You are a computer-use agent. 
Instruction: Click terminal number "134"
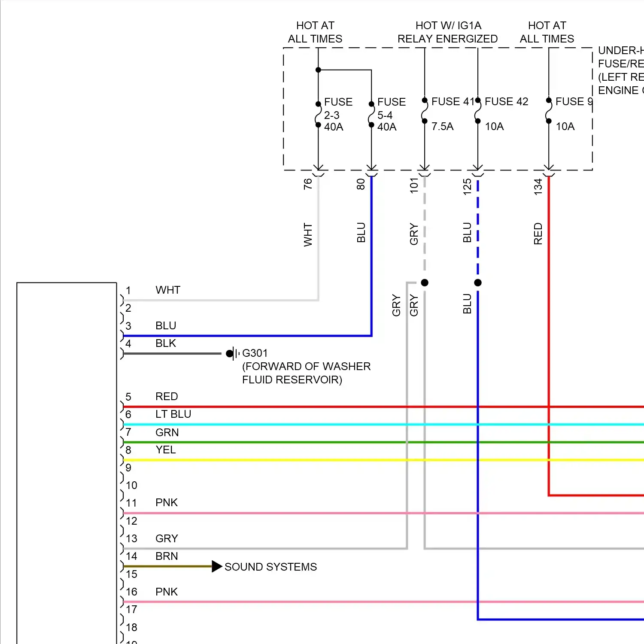click(x=538, y=187)
